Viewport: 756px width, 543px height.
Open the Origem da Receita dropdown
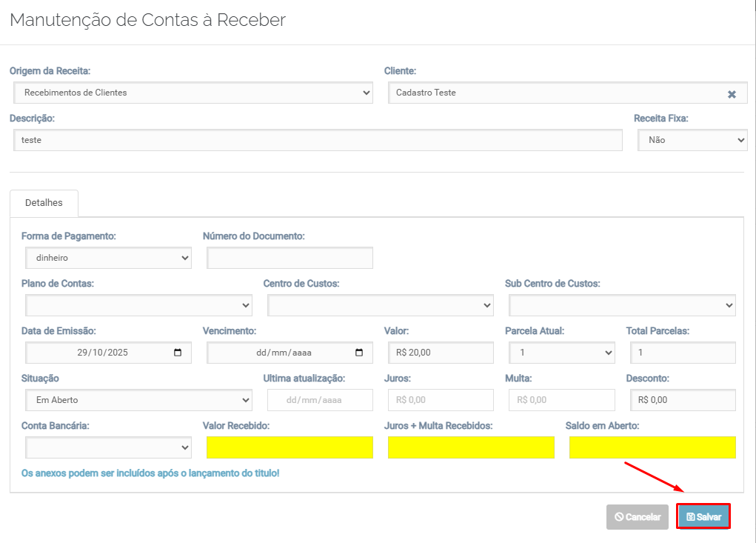[193, 93]
